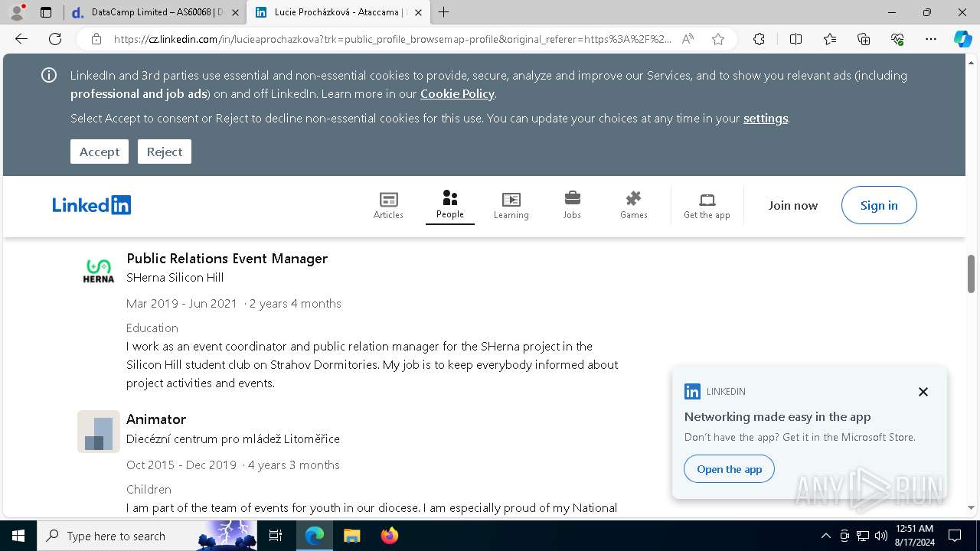Click the LinkedIn logo
Screen dimensions: 980x551
[92, 205]
